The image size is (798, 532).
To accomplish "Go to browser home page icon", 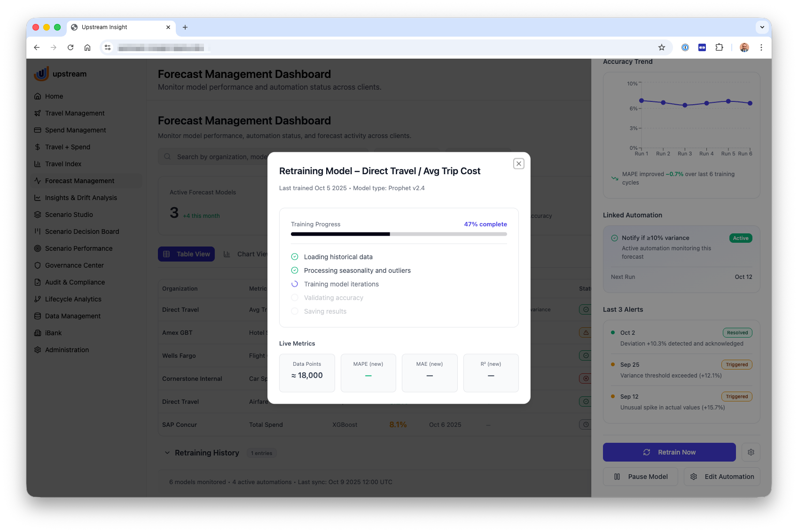I will click(87, 47).
